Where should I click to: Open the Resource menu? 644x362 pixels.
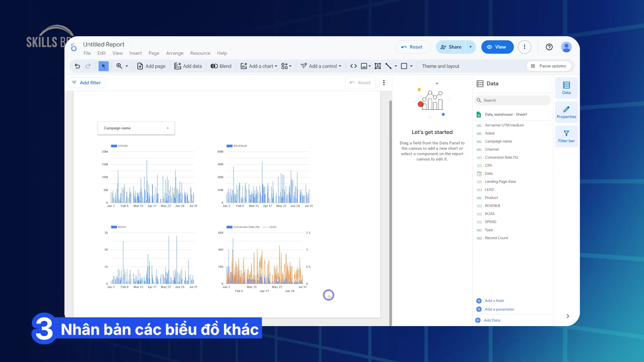coord(200,53)
